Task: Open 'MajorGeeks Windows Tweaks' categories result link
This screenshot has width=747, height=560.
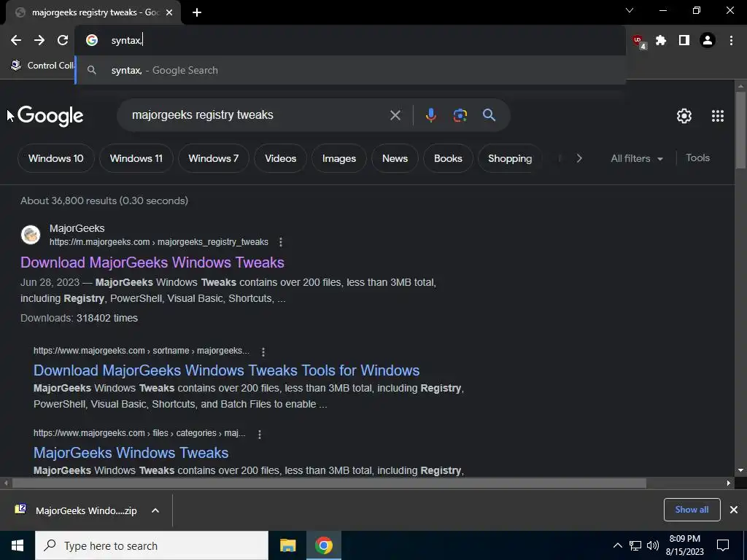Action: [131, 453]
